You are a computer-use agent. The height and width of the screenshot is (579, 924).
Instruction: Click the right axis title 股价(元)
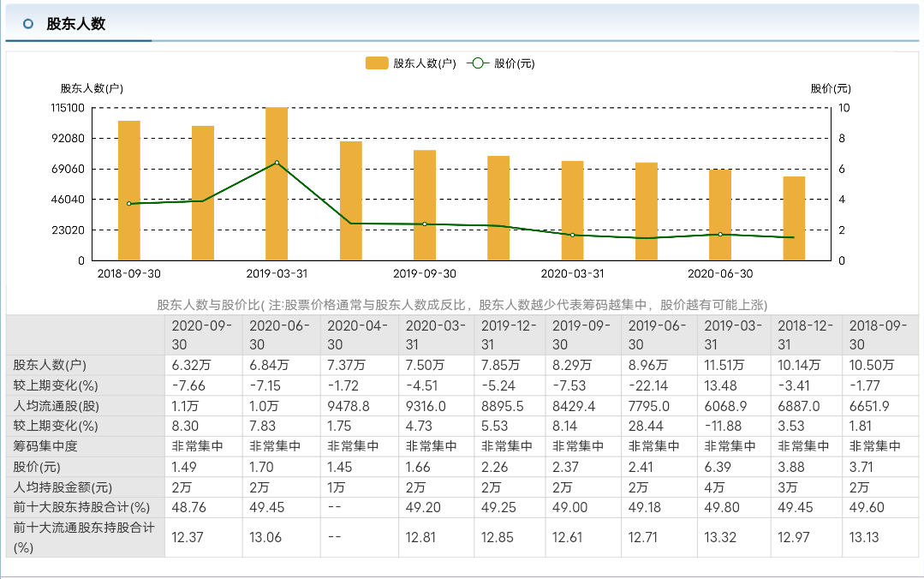click(831, 88)
